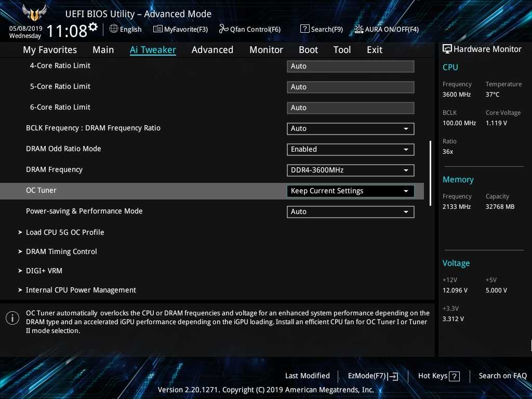Open the DRAM Frequency dropdown
The height and width of the screenshot is (399, 532).
(350, 170)
